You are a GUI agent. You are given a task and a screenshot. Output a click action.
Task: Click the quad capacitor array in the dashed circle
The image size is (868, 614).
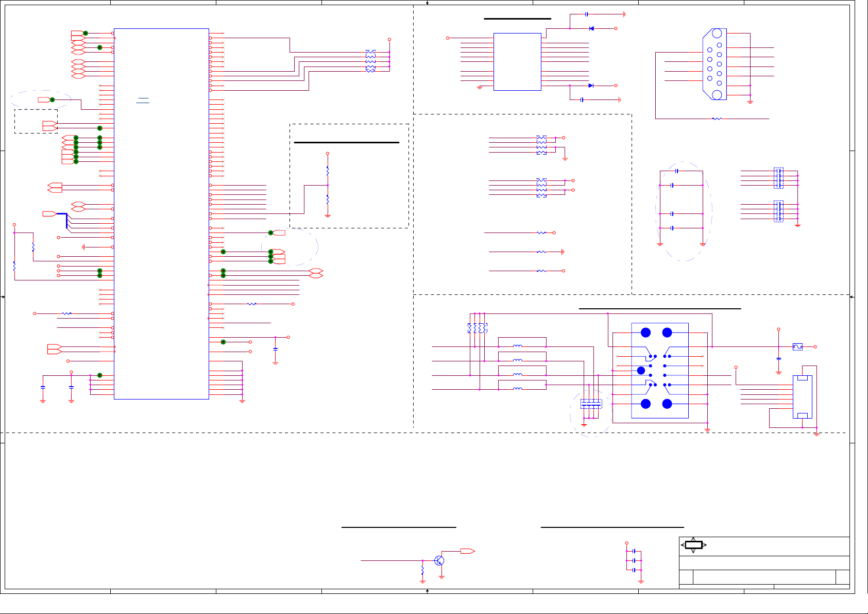click(x=591, y=404)
